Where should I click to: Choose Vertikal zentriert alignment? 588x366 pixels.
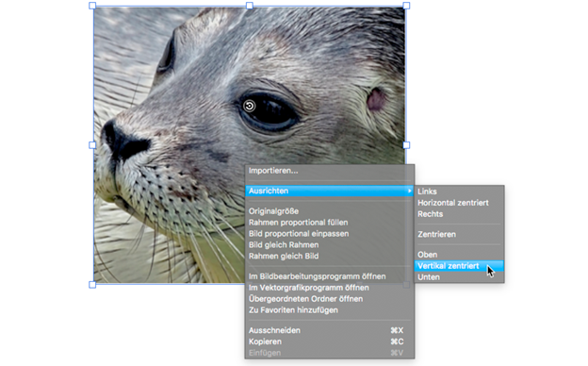[460, 266]
